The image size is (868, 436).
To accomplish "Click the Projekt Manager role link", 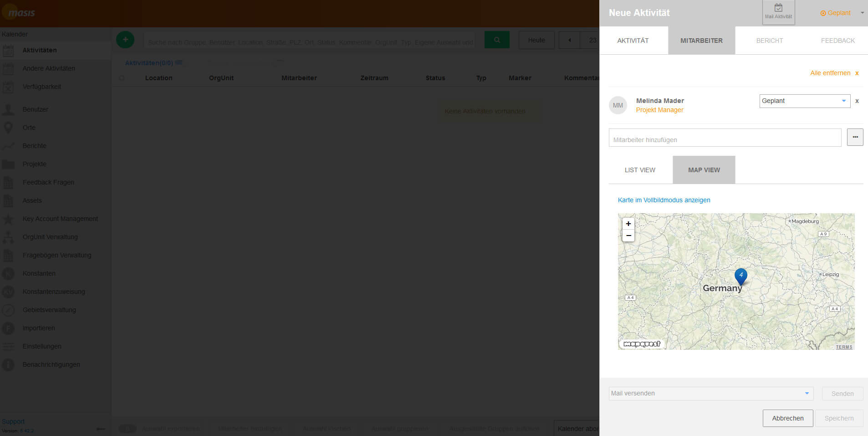I will (659, 110).
